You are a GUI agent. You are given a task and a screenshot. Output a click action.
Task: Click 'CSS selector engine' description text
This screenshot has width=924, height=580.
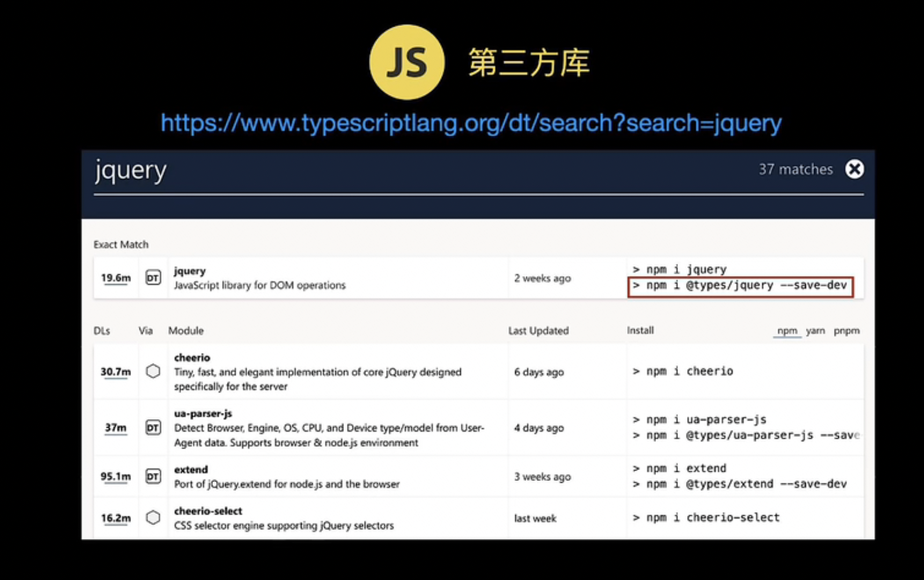tap(284, 526)
